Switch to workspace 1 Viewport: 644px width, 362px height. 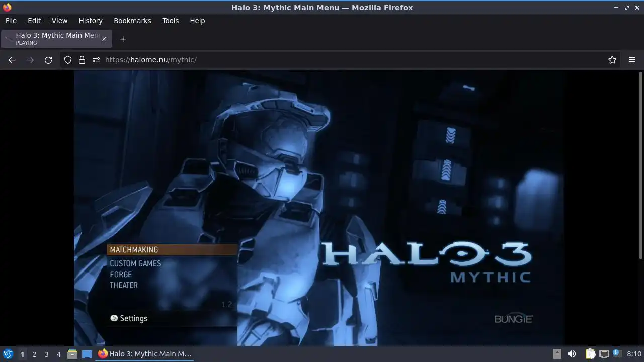22,354
